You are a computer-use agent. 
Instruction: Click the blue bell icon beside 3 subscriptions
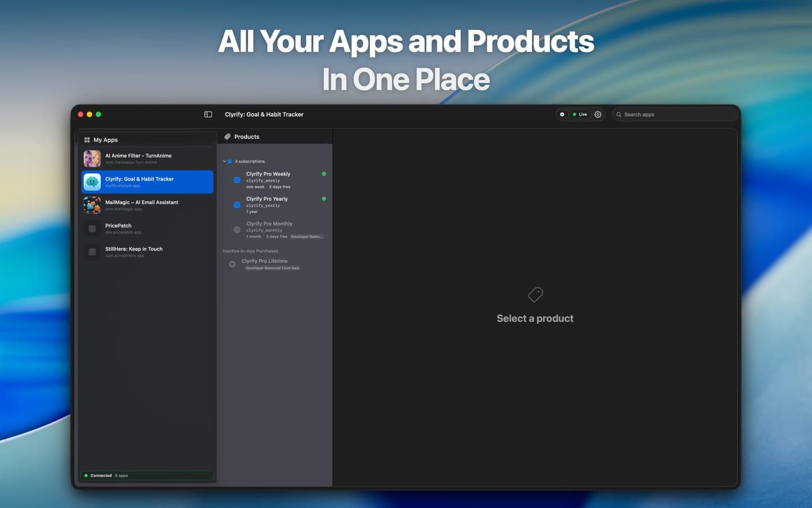pos(230,161)
